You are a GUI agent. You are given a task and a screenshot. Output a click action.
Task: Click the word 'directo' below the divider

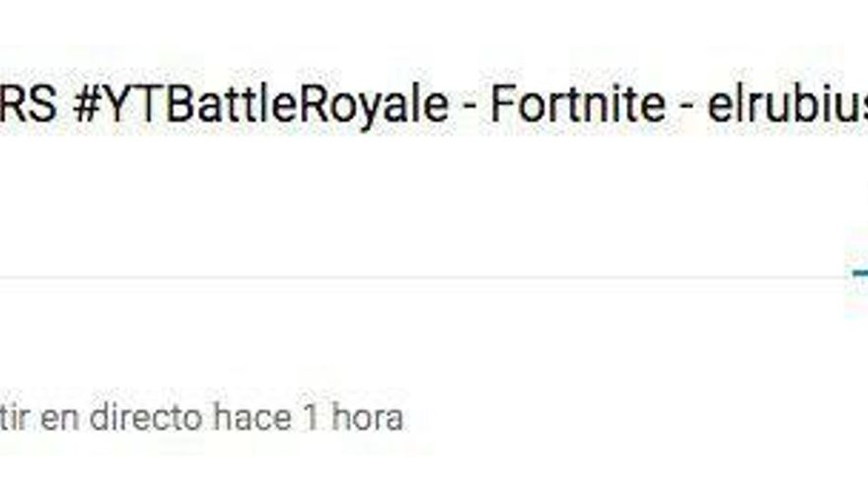pyautogui.click(x=146, y=417)
